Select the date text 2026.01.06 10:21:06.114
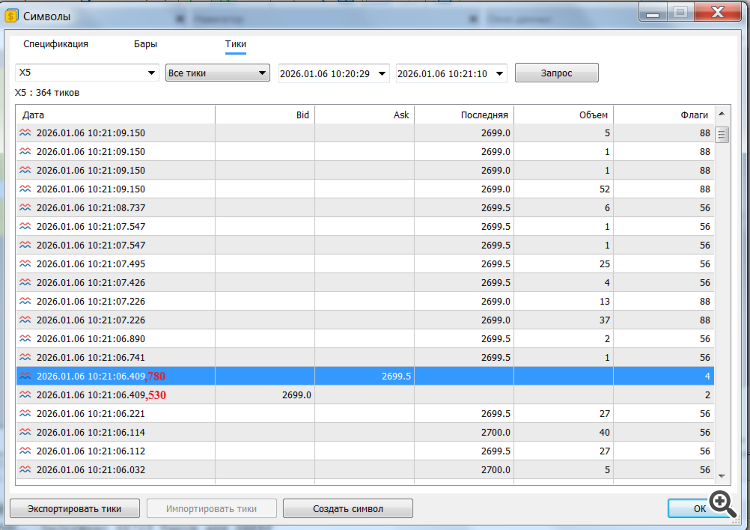This screenshot has height=530, width=750. pos(91,432)
